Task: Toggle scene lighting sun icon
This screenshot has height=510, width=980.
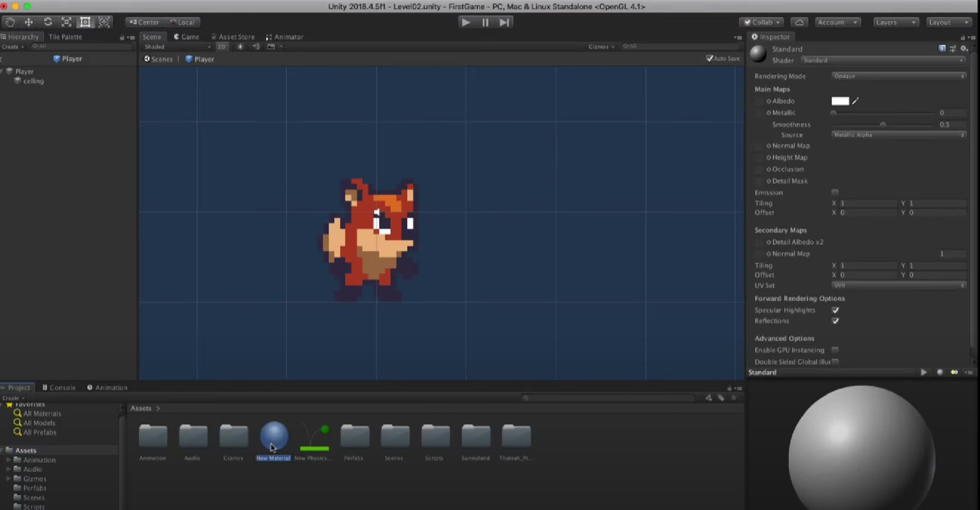Action: 240,47
